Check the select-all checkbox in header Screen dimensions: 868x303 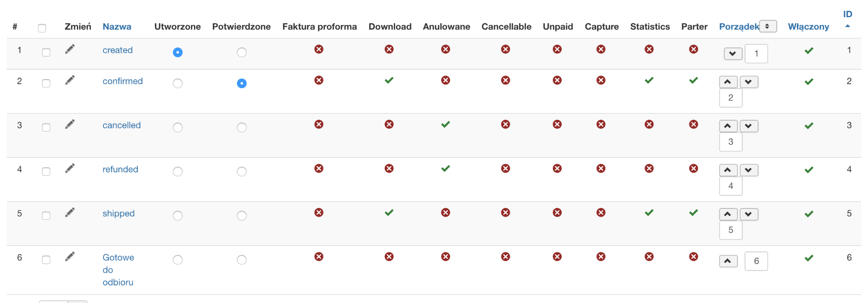point(42,28)
